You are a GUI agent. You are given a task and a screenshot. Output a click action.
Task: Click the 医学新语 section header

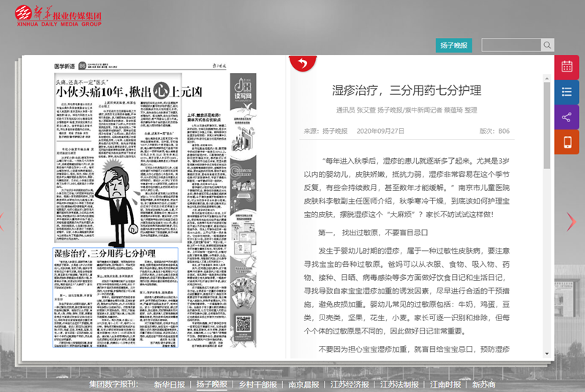tap(64, 67)
